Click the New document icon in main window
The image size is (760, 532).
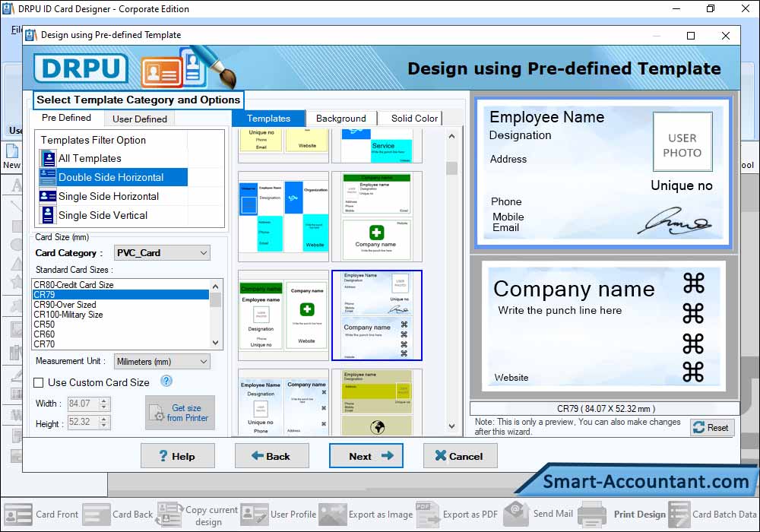(11, 151)
